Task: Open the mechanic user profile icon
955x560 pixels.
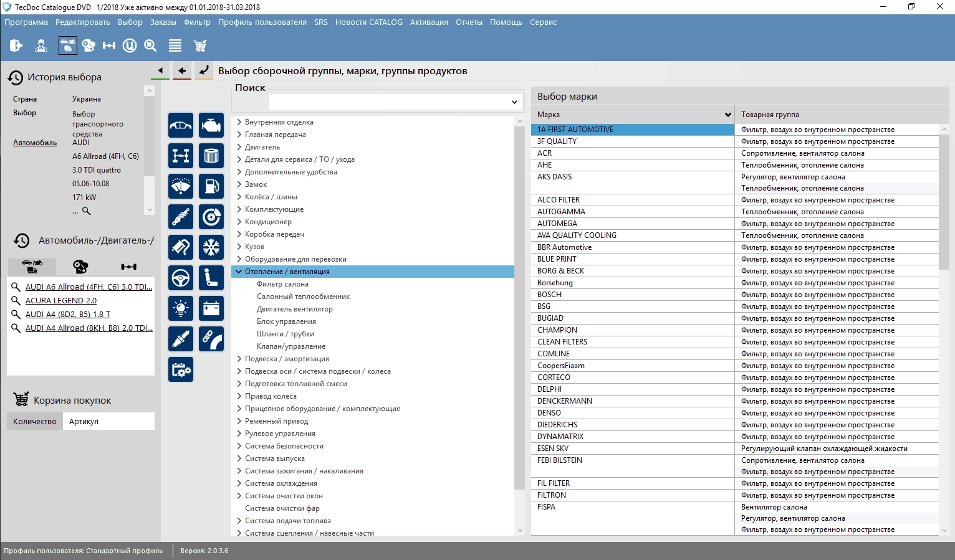Action: pos(41,45)
